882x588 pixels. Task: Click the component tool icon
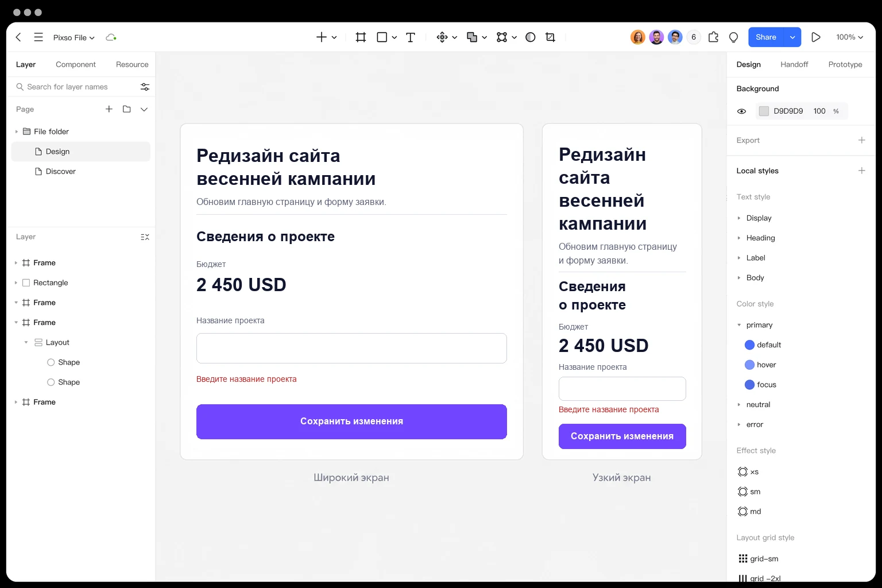coord(442,37)
